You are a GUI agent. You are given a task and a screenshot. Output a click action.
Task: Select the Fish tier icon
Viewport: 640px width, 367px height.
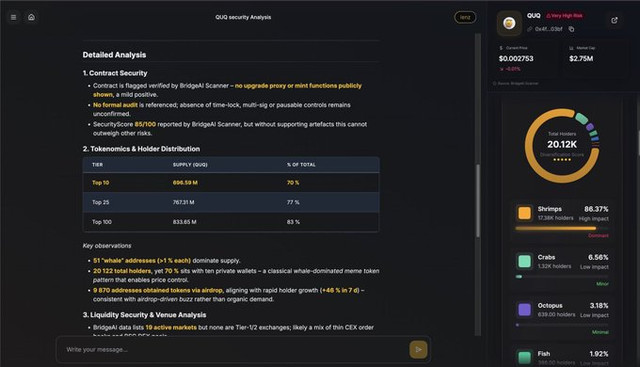click(x=524, y=357)
